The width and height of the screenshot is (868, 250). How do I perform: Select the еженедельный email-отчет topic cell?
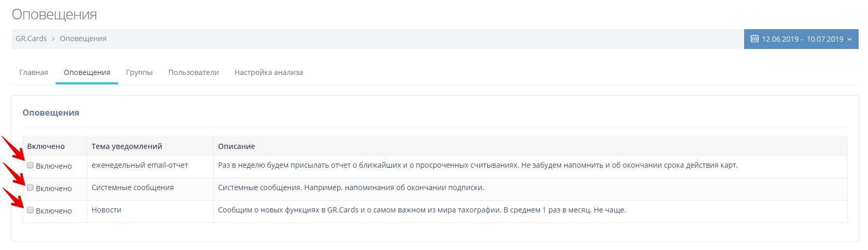[x=140, y=165]
